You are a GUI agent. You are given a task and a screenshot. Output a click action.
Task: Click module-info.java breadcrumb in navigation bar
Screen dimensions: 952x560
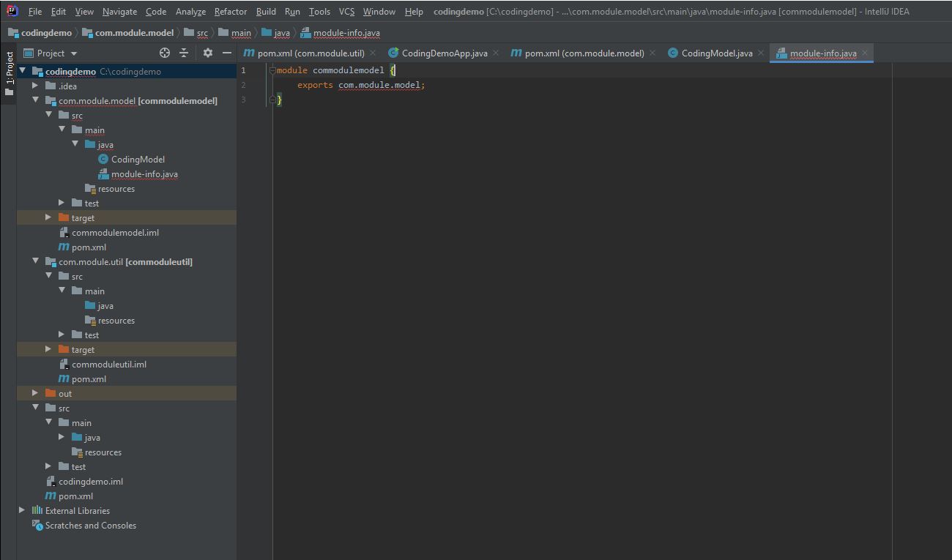tap(341, 33)
